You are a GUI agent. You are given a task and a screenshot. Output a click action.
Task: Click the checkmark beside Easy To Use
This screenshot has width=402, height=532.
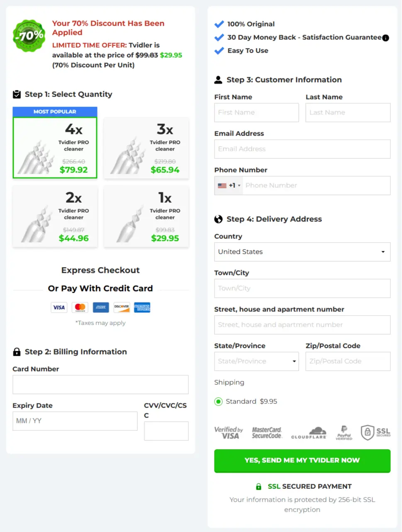click(x=219, y=51)
